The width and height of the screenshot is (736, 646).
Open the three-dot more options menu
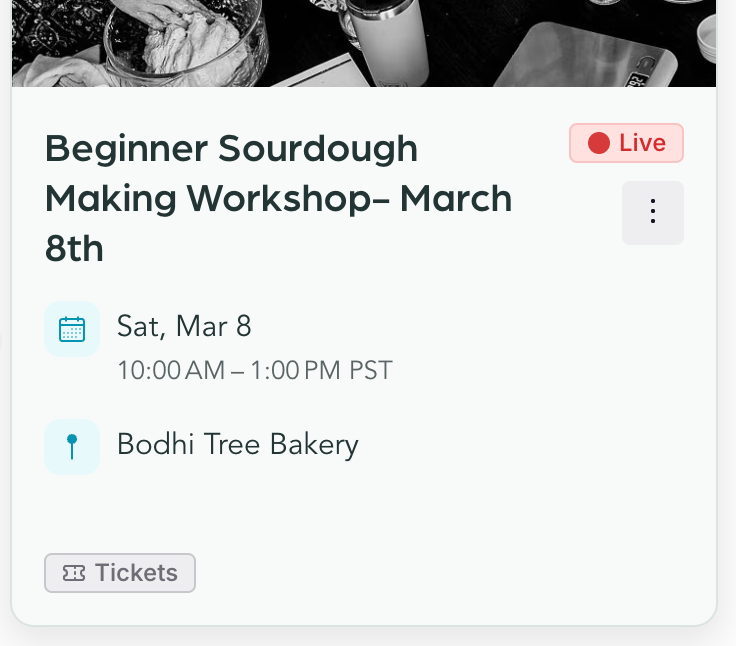click(x=652, y=212)
